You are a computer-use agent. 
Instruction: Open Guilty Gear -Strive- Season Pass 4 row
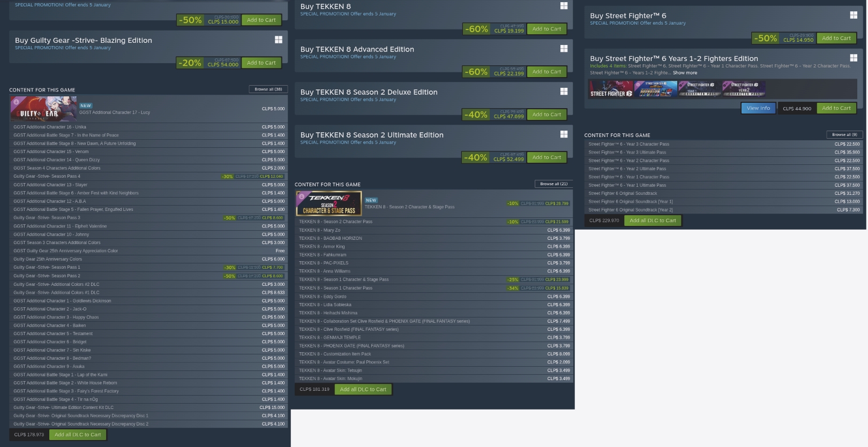[148, 176]
